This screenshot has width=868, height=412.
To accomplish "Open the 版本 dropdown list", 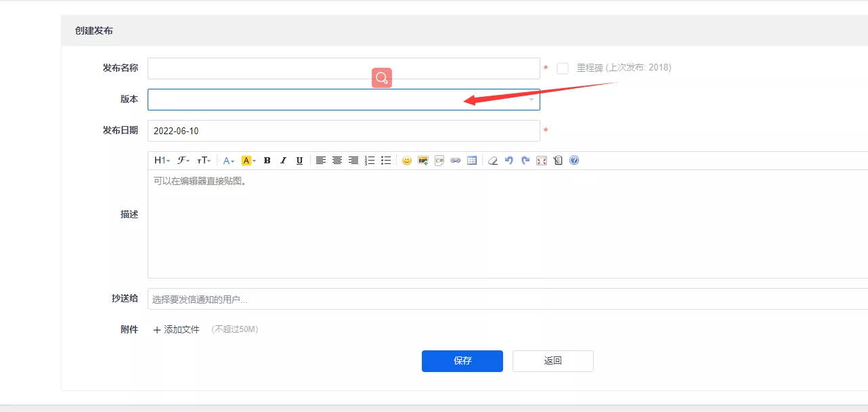I will click(x=344, y=100).
